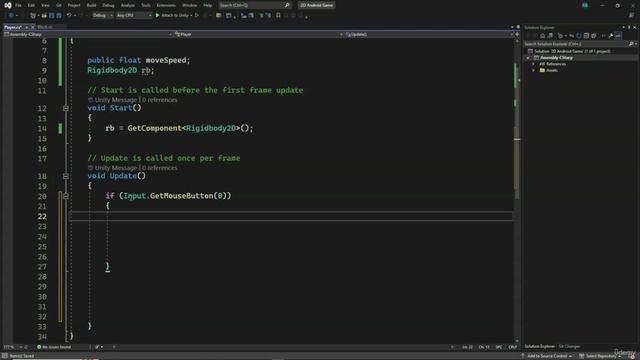
Task: Open the Edit menu
Action: [31, 5]
